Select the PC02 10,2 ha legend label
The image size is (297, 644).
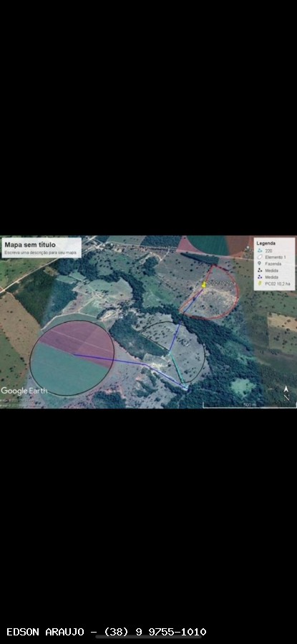[x=277, y=284]
